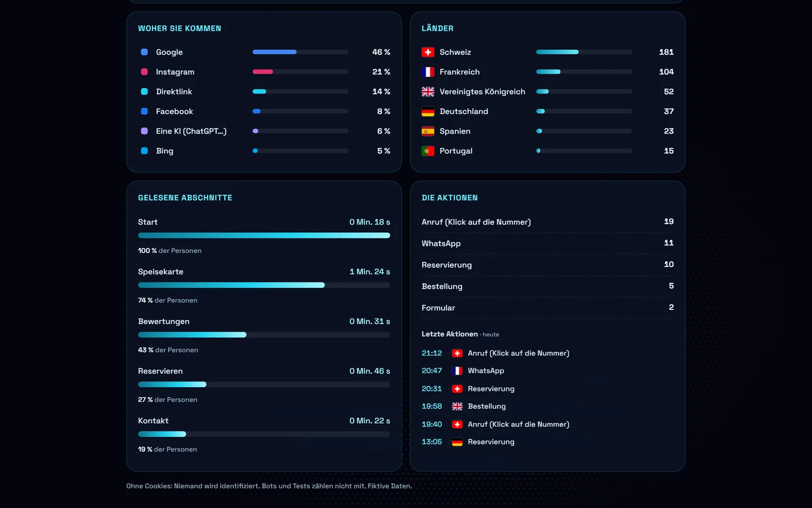The width and height of the screenshot is (812, 508).
Task: Click the 'LÄNDER' panel heading
Action: pyautogui.click(x=437, y=29)
